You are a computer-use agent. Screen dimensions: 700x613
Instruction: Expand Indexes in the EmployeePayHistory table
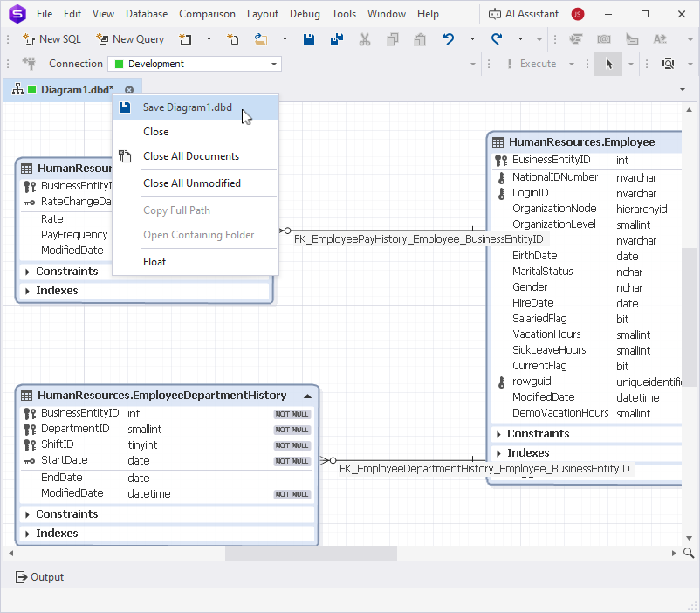27,291
